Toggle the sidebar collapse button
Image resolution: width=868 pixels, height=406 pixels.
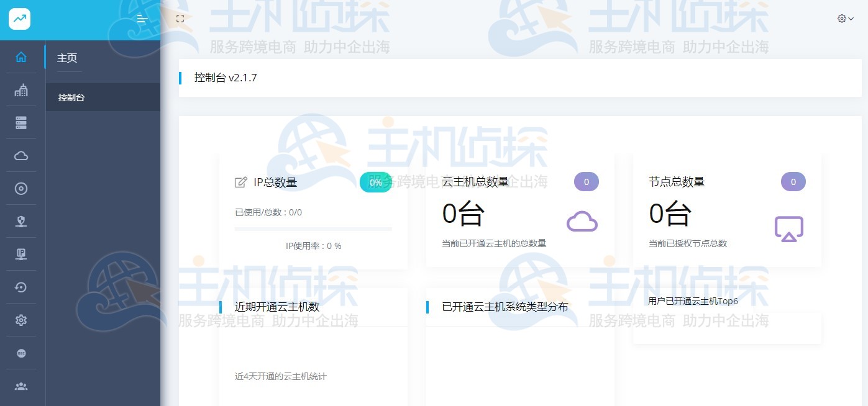pyautogui.click(x=142, y=19)
